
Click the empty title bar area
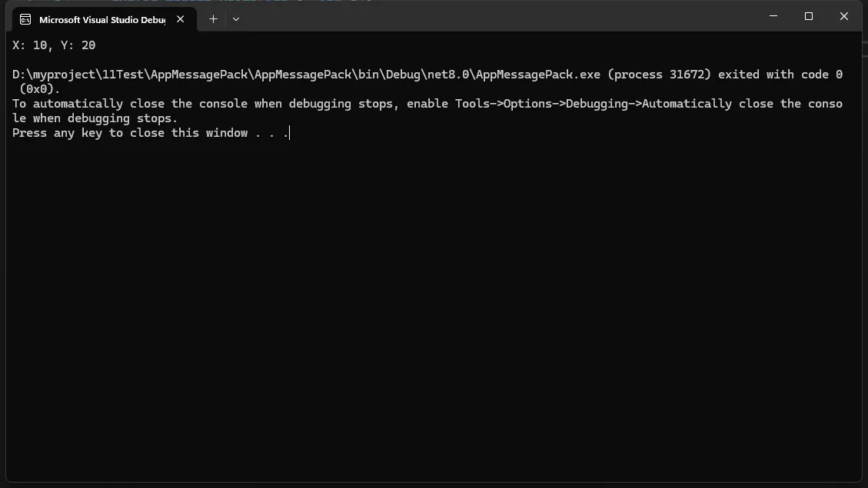(500, 17)
